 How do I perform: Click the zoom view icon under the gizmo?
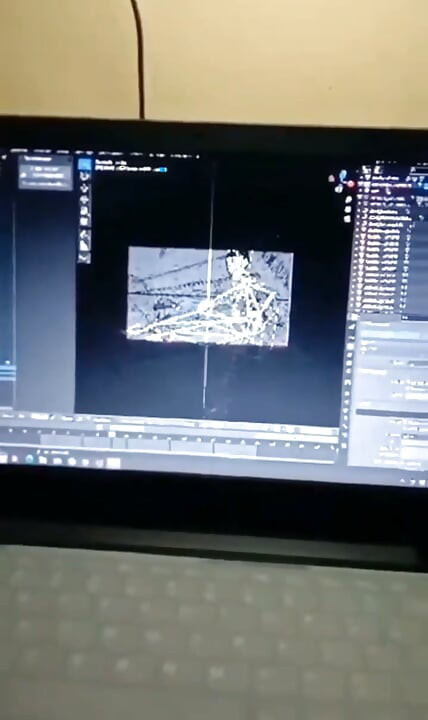point(349,200)
